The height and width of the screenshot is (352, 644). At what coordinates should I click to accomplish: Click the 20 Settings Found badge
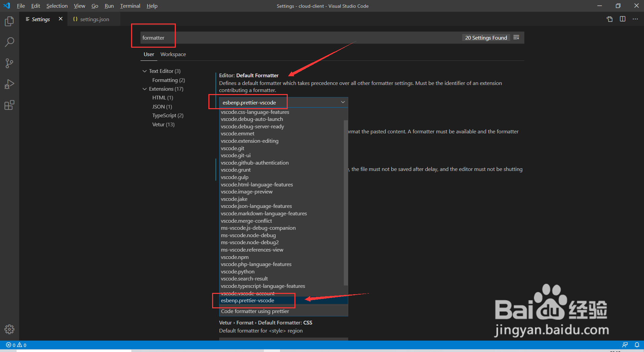click(486, 38)
